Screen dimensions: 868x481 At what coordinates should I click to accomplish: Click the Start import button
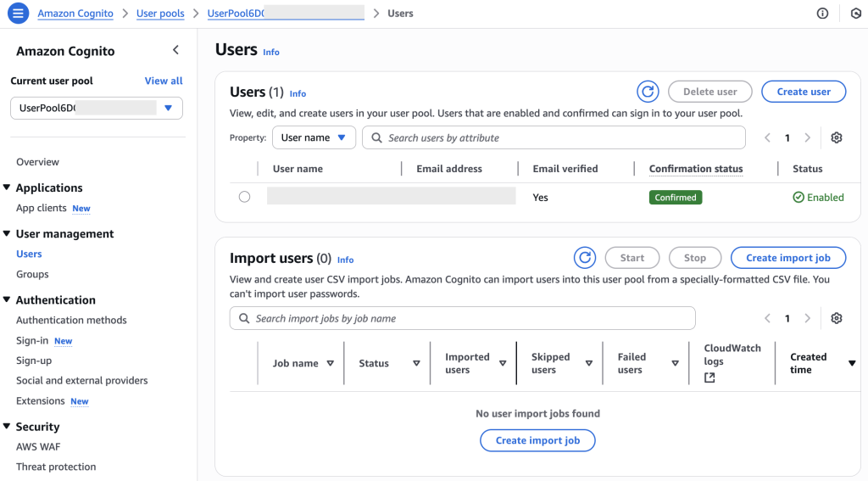click(632, 258)
